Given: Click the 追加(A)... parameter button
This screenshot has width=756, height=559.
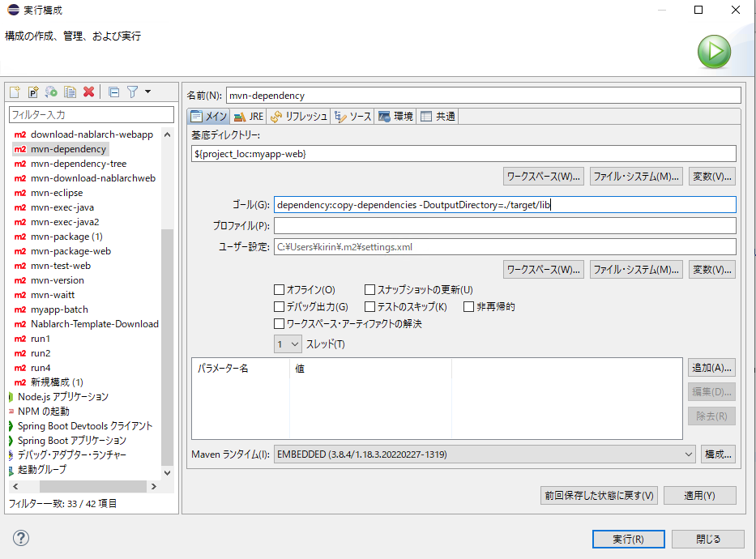Looking at the screenshot, I should pyautogui.click(x=711, y=368).
